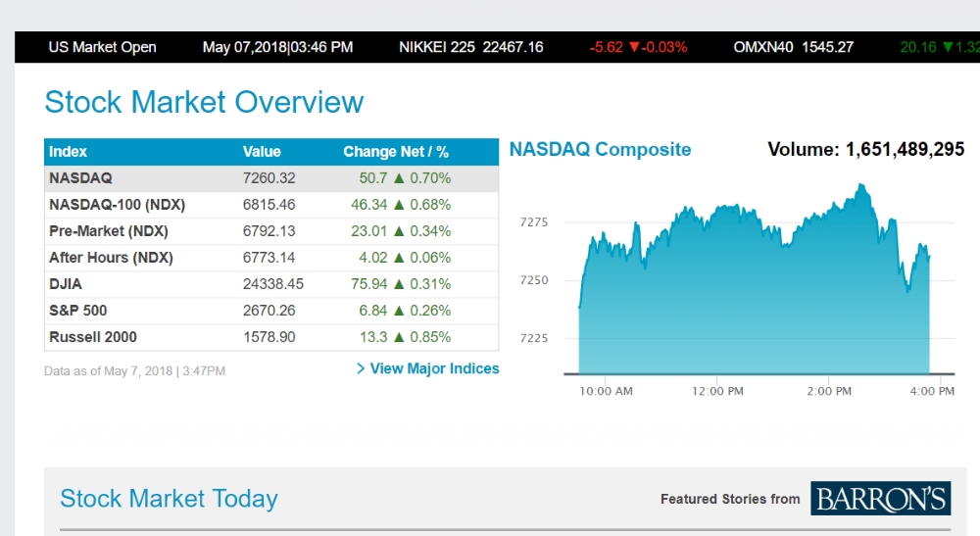Click the green up arrow in S&P 500 row

tap(399, 311)
